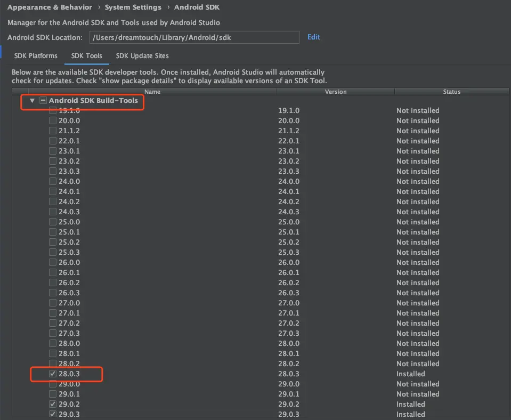Click Appearance & Behavior in the breadcrumb
The height and width of the screenshot is (420, 511).
50,7
